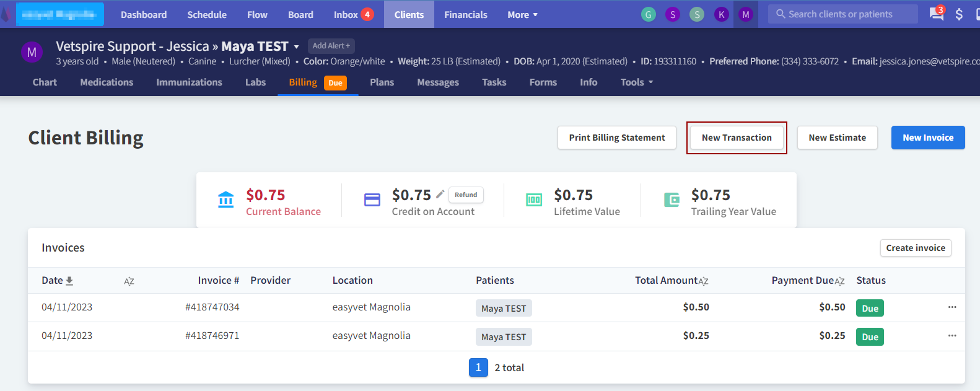980x391 pixels.
Task: Click the New Invoice button
Action: pyautogui.click(x=928, y=138)
